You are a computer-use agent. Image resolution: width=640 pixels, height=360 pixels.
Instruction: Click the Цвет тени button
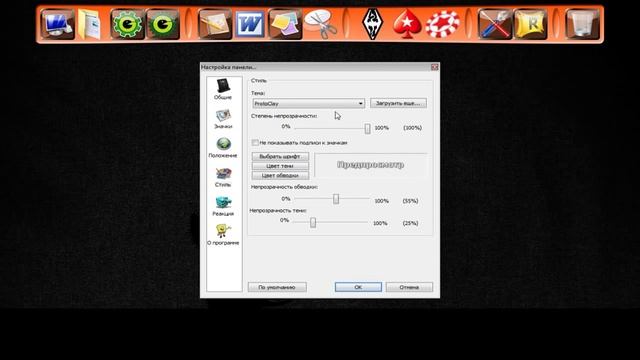[280, 166]
